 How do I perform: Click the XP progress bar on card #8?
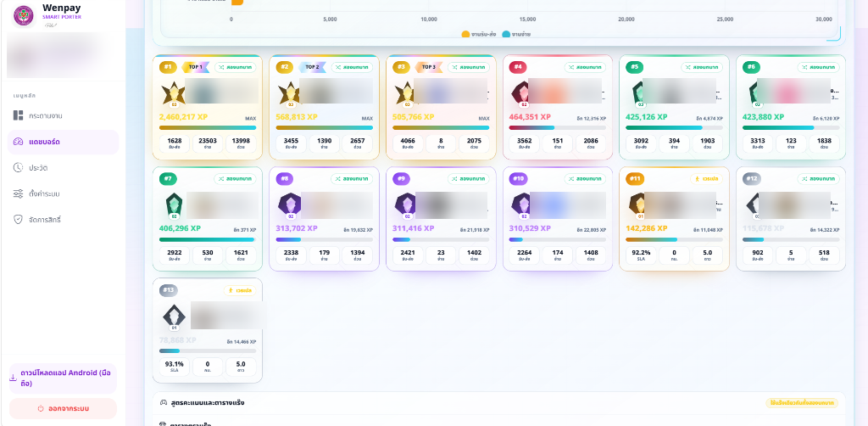tap(324, 240)
